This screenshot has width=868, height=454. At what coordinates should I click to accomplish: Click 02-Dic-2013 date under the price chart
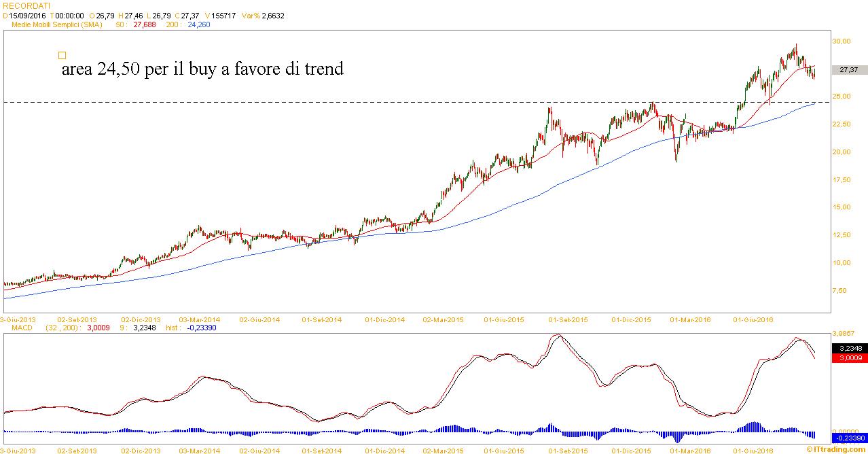point(141,319)
